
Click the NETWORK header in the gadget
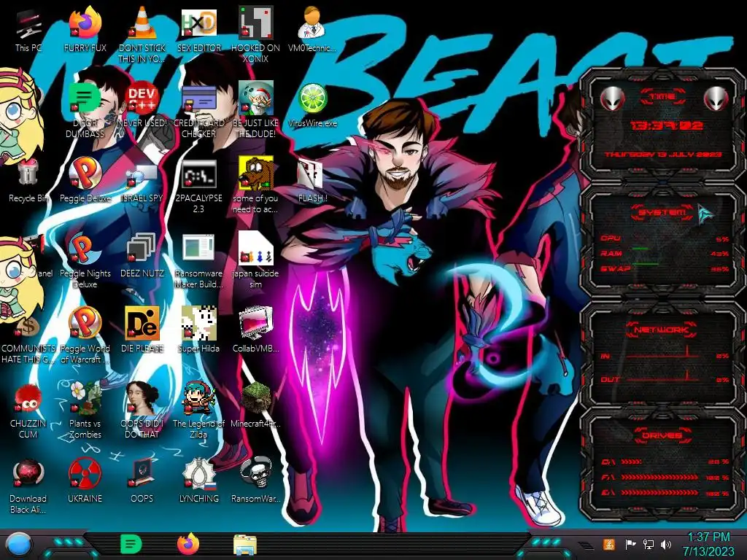(662, 330)
